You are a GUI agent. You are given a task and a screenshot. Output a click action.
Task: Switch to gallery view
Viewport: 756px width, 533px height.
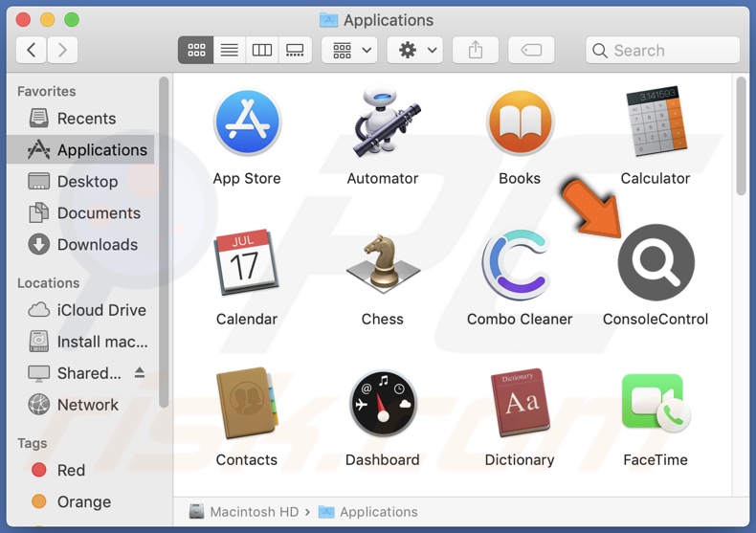pos(295,50)
